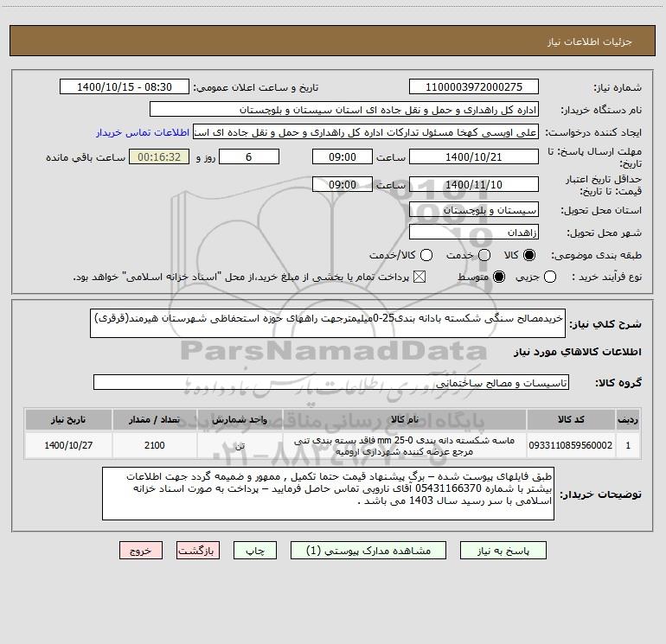Image resolution: width=666 pixels, height=644 pixels.
Task: Click the شرح کلی نیاز label
Action: tap(605, 324)
